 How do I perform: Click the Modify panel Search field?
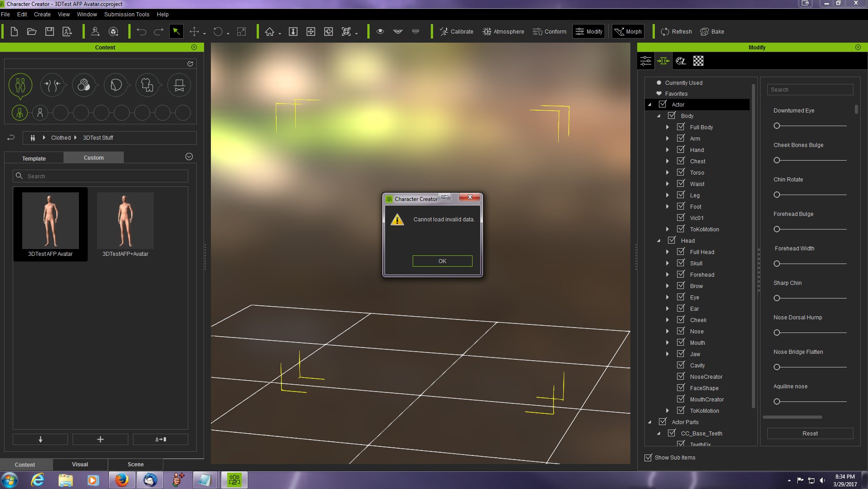(810, 89)
